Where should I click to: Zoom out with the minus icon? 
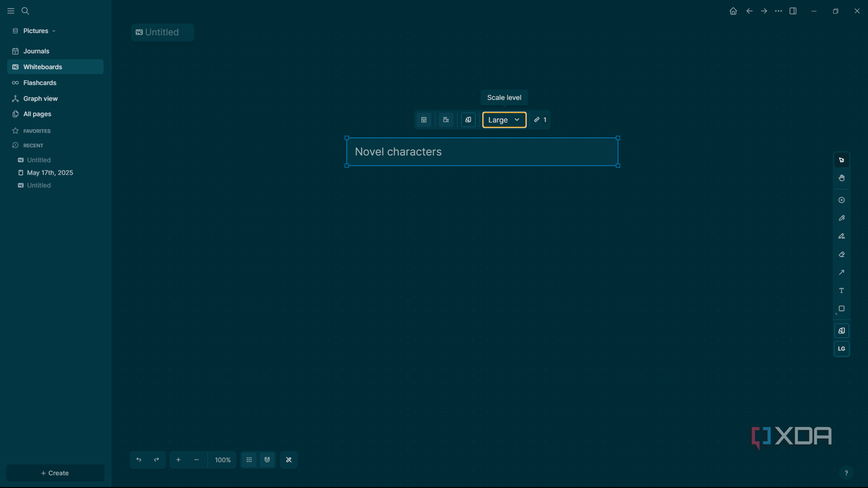[196, 460]
